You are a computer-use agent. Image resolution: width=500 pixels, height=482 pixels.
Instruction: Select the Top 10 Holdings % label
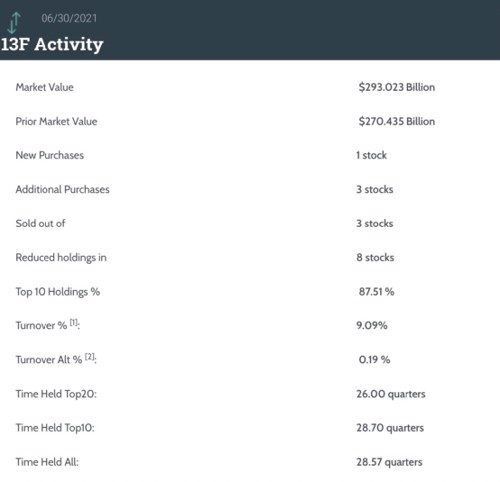point(58,292)
